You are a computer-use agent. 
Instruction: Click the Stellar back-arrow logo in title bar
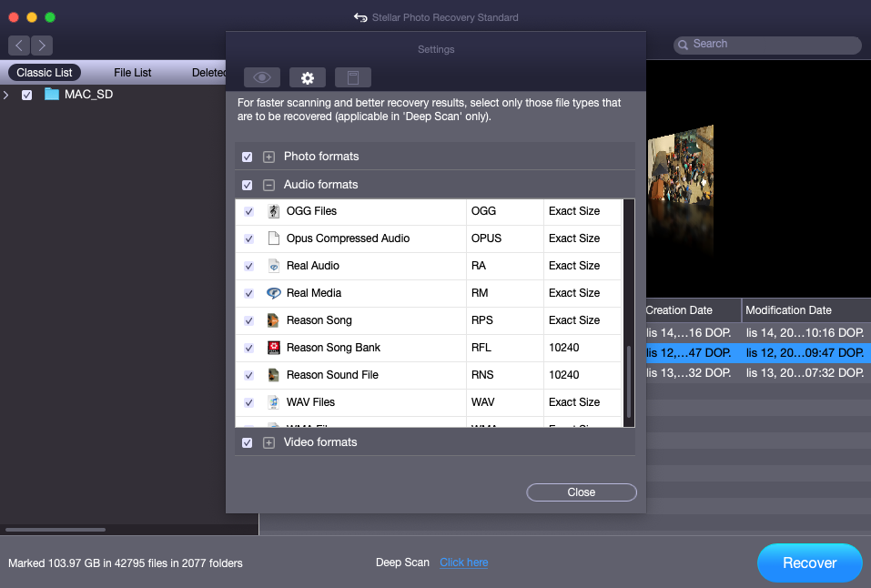pyautogui.click(x=360, y=17)
